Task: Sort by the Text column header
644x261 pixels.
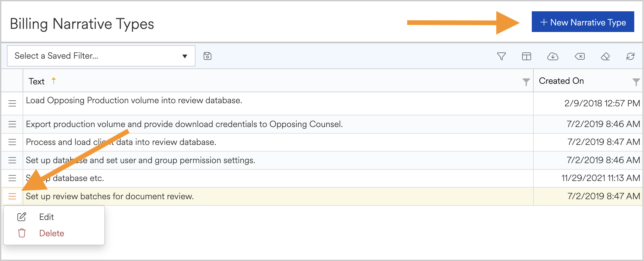Action: (x=37, y=81)
